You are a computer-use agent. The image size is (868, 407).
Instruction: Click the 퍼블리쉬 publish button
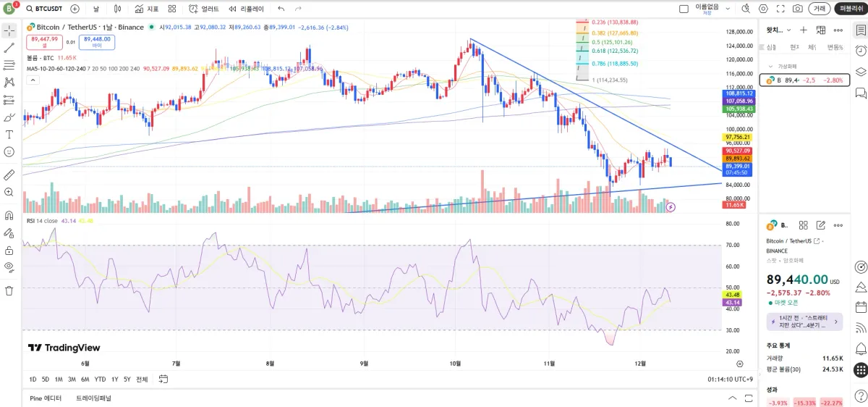point(850,9)
